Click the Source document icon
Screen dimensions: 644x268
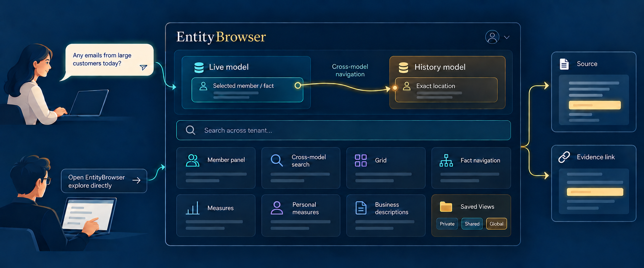pos(564,64)
